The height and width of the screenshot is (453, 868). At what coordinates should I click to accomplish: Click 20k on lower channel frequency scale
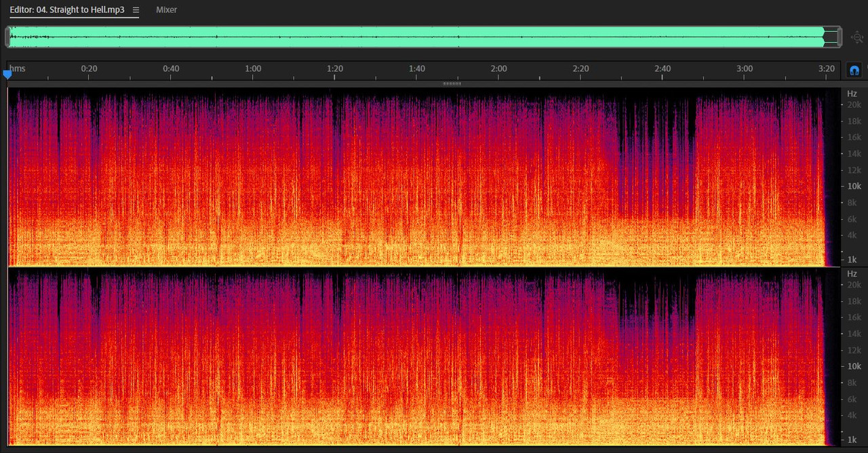[854, 285]
